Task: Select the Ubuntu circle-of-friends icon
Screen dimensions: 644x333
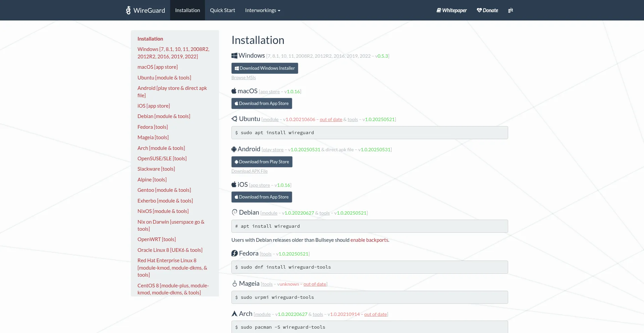Action: (234, 119)
